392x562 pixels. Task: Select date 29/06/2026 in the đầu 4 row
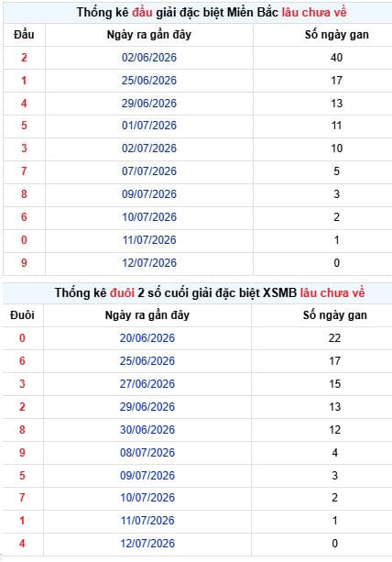(149, 104)
